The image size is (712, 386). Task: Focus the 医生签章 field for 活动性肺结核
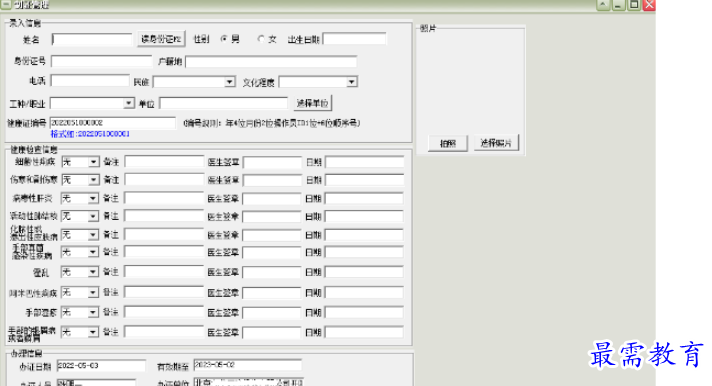(272, 217)
